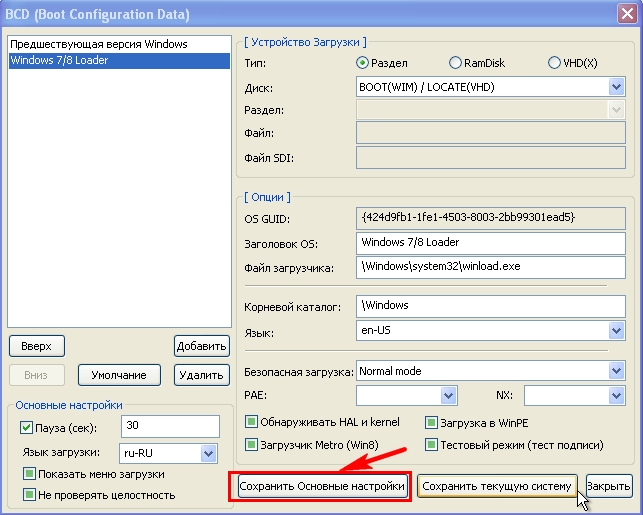
Task: Expand the 'Язык' en-US dropdown
Action: coord(616,330)
